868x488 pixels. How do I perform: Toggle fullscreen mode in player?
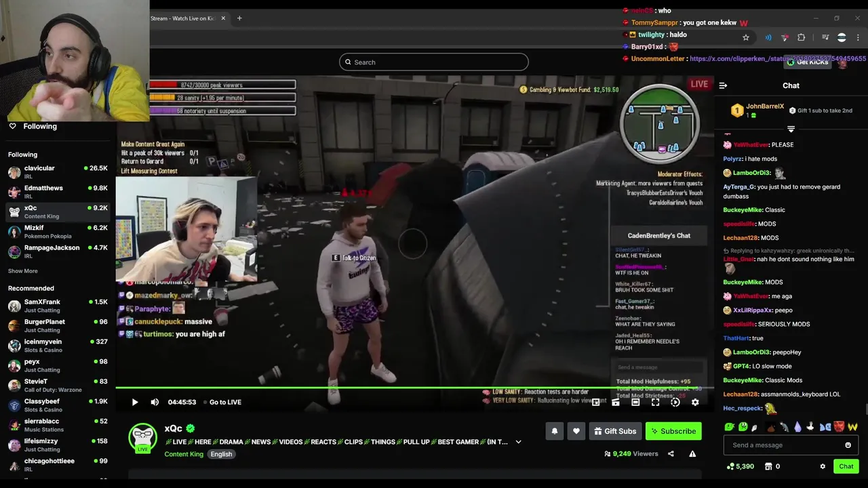click(x=656, y=402)
